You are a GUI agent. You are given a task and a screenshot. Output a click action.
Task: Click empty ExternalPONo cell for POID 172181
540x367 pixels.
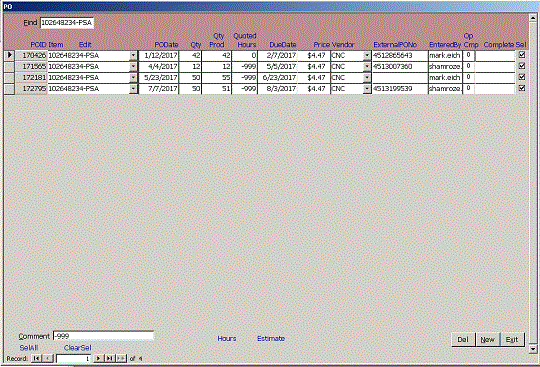pyautogui.click(x=400, y=77)
